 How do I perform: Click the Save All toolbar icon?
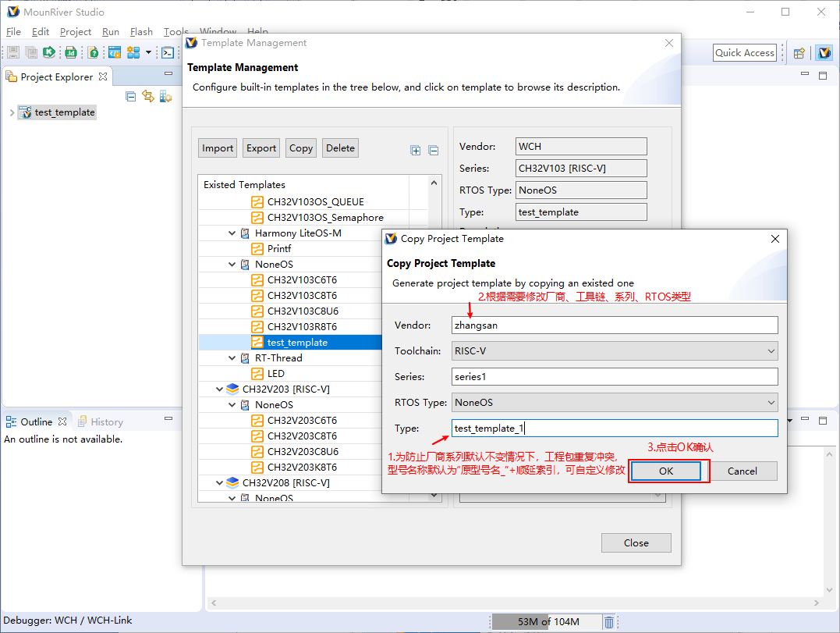click(x=31, y=52)
